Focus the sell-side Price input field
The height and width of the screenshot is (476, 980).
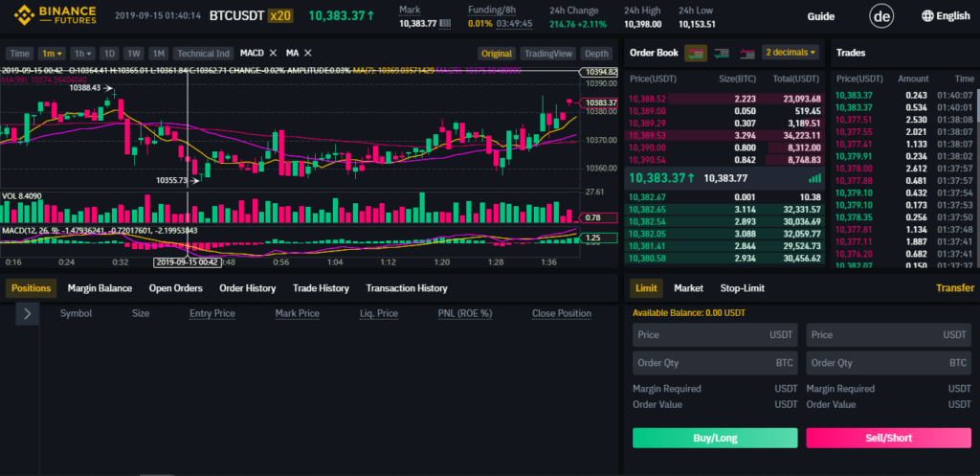click(x=889, y=334)
